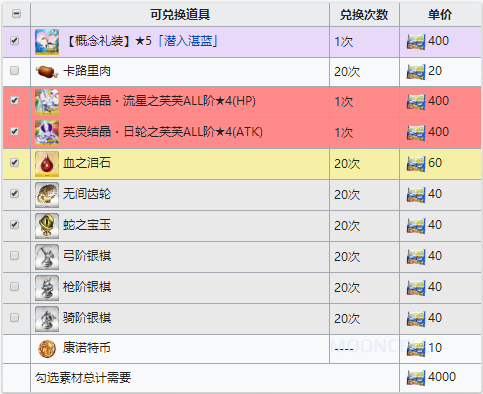Image resolution: width=483 pixels, height=394 pixels.
Task: Click the total value 4000
Action: 442,377
